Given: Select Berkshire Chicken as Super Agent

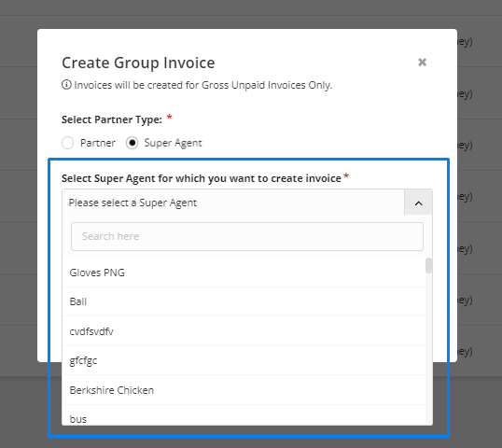Looking at the screenshot, I should click(244, 390).
